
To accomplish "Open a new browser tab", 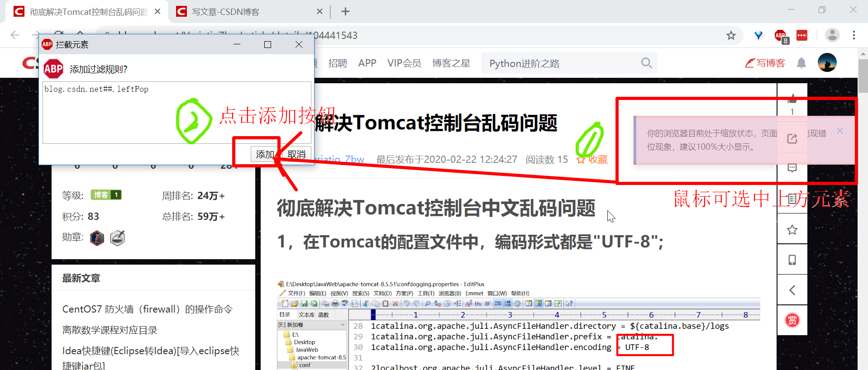I will pos(345,11).
